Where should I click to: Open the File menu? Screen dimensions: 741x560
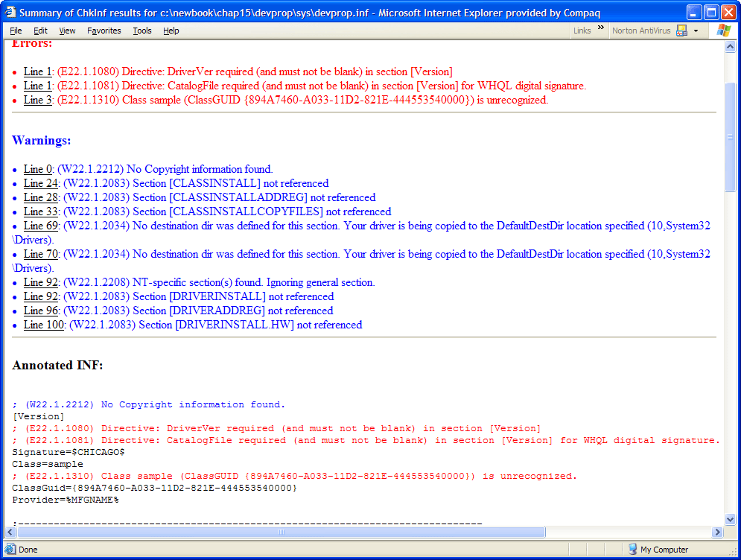16,31
